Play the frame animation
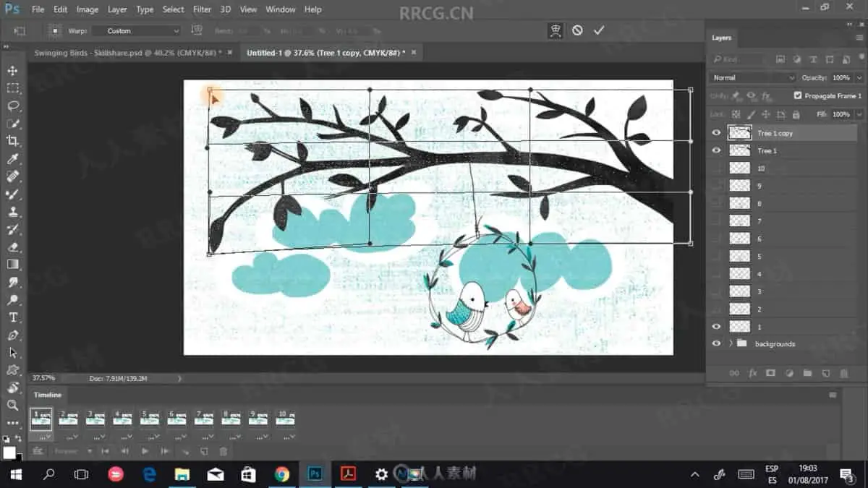 click(145, 451)
